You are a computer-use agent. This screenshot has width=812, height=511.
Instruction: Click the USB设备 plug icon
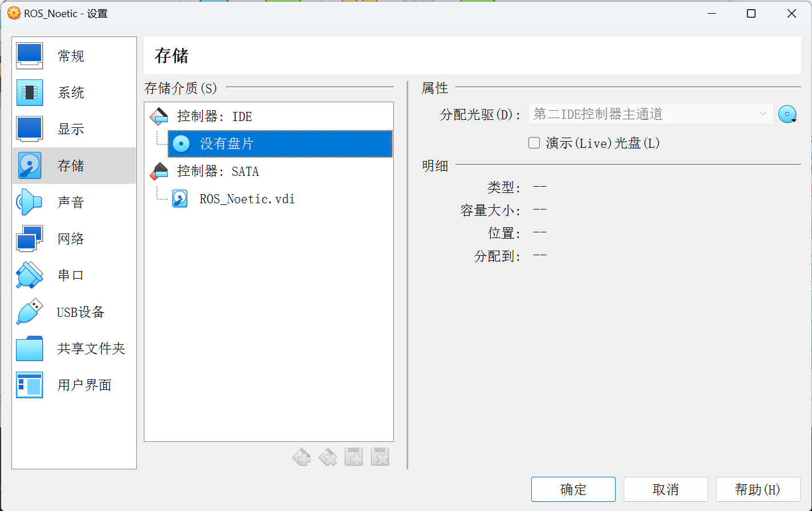pos(30,312)
